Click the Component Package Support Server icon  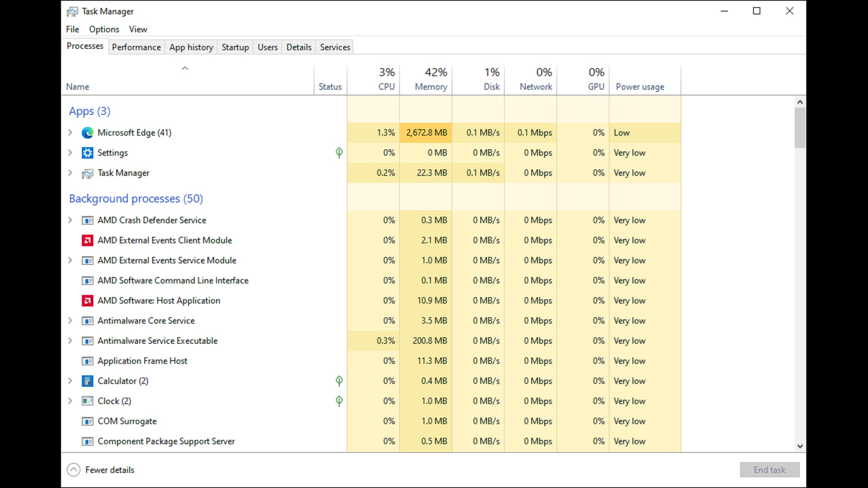pyautogui.click(x=87, y=441)
